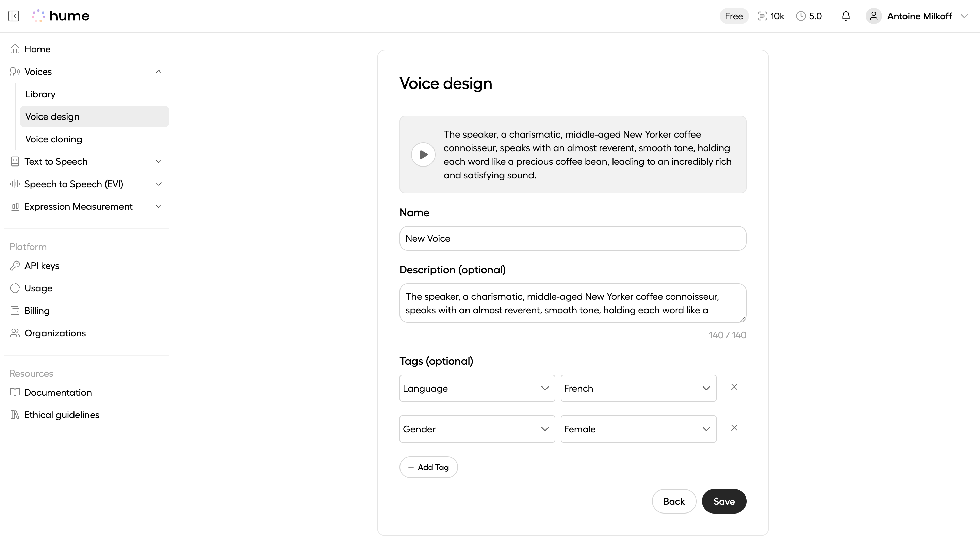The height and width of the screenshot is (553, 980).
Task: Open notifications via the bell icon
Action: tap(845, 16)
